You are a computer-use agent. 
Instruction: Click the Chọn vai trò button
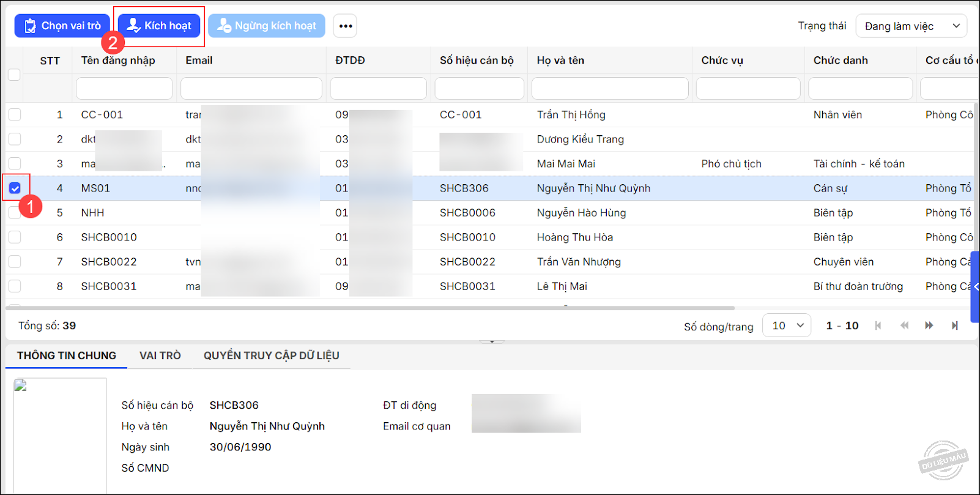(x=62, y=26)
